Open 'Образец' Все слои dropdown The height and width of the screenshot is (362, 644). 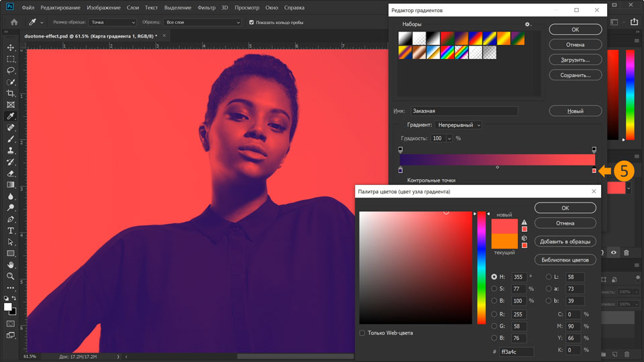[x=202, y=23]
